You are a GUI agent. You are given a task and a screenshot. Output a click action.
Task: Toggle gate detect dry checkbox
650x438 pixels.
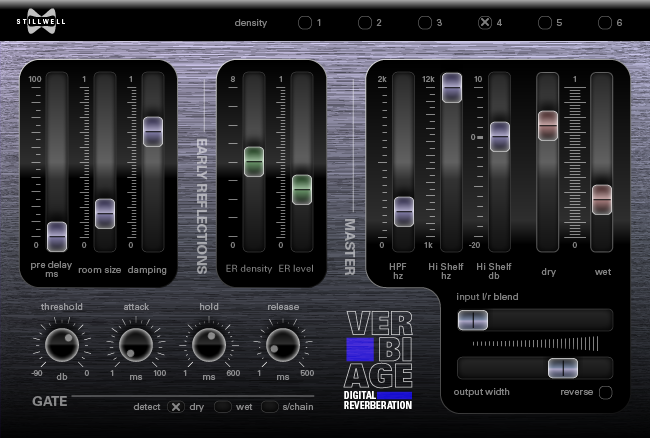coord(176,407)
